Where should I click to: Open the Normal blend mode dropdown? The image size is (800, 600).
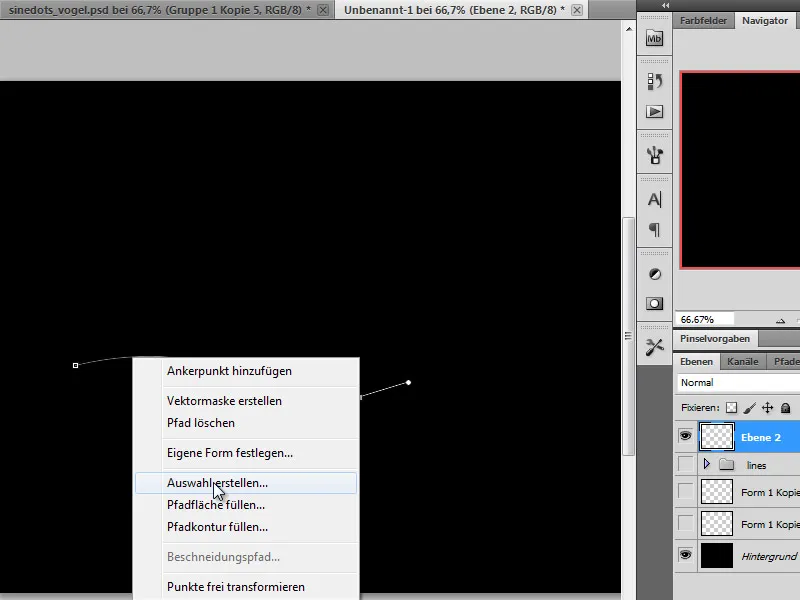coord(739,383)
